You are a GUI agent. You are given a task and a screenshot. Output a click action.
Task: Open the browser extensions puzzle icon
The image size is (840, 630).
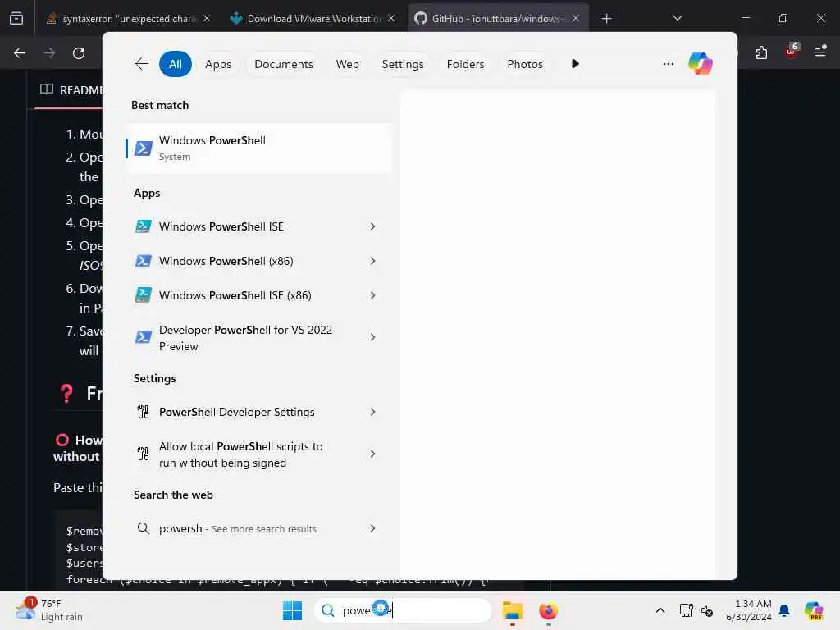tap(761, 52)
